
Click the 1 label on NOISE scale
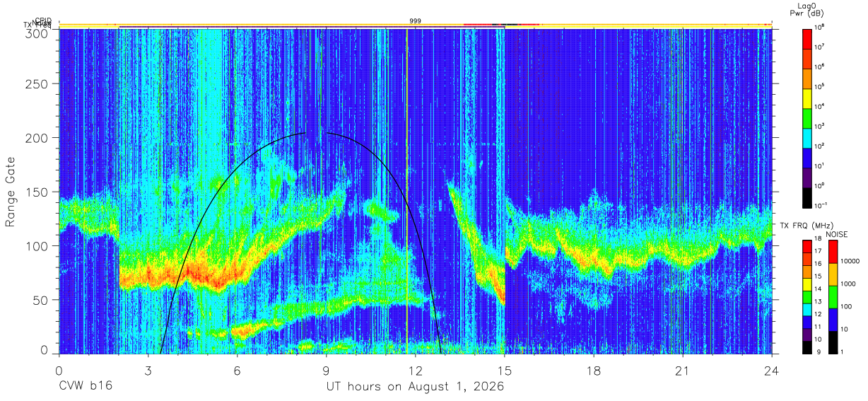[843, 351]
